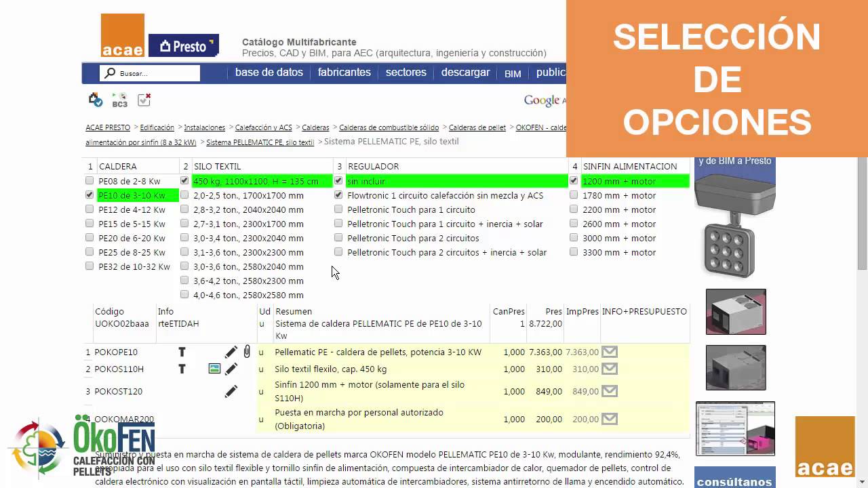
Task: Go to Edificación breadcrumb
Action: click(x=157, y=127)
